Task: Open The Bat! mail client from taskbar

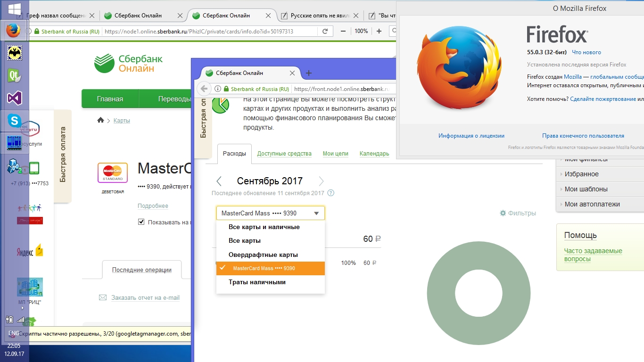Action: coord(15,53)
